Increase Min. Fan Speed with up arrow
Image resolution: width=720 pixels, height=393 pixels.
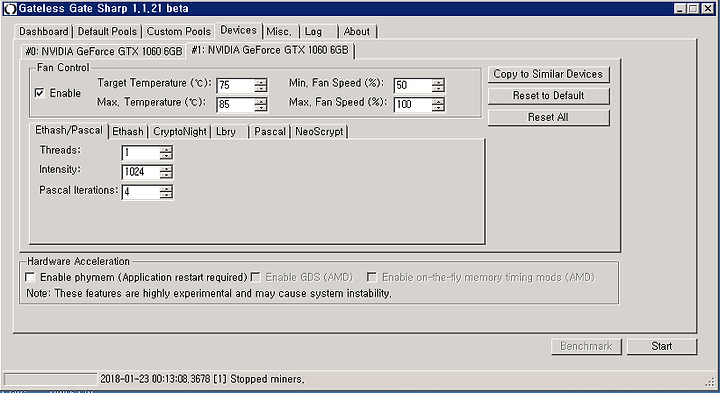[x=438, y=82]
